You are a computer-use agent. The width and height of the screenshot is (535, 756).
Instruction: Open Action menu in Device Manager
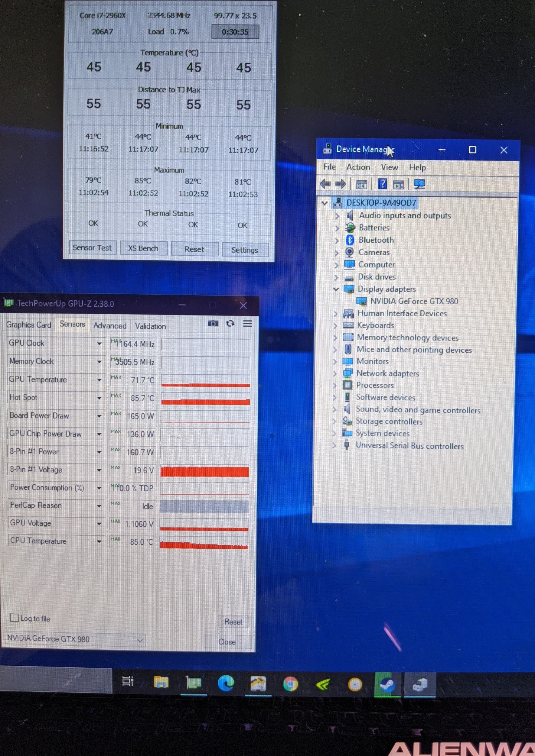358,167
